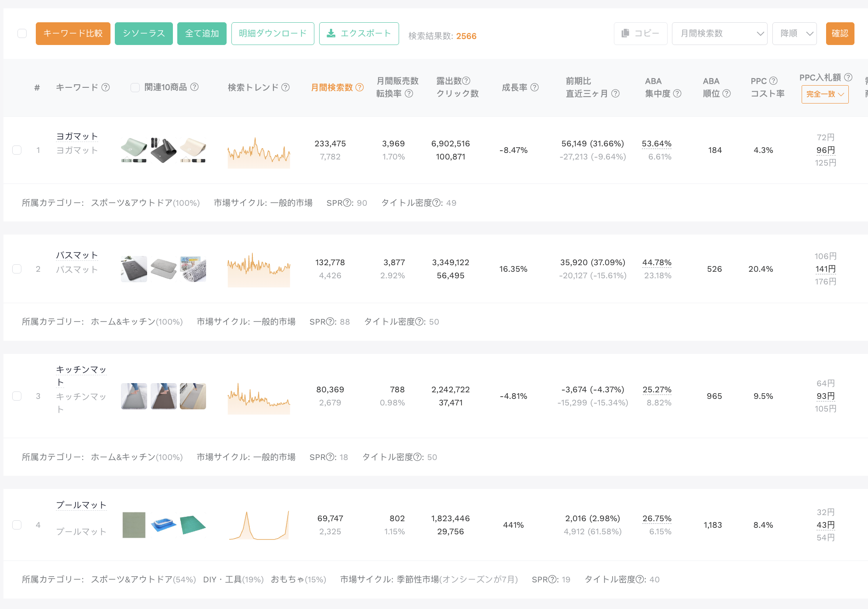
Task: Click the green yoga mat product thumbnail
Action: [x=134, y=150]
